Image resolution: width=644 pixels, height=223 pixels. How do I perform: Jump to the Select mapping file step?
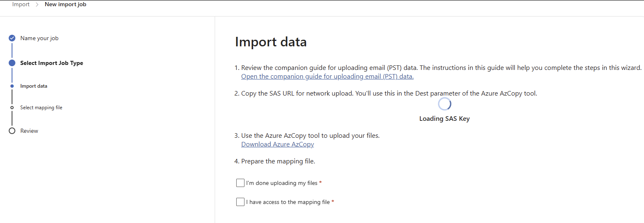tap(41, 108)
